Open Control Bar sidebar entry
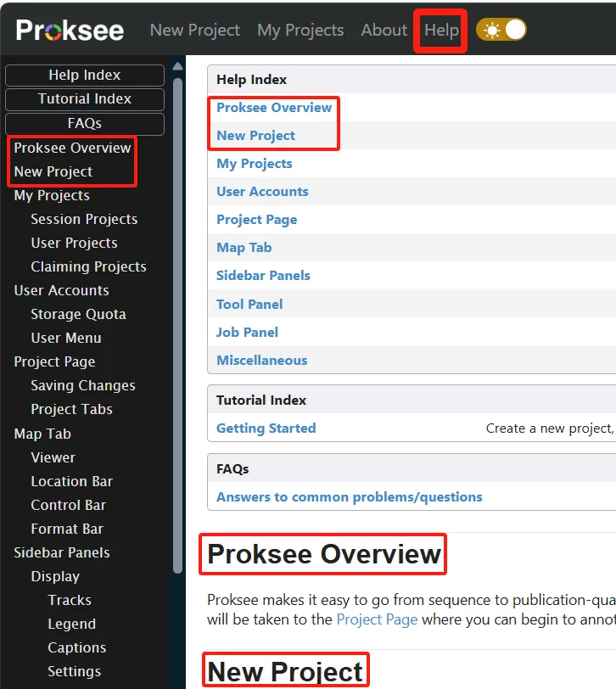The height and width of the screenshot is (689, 616). pos(69,505)
